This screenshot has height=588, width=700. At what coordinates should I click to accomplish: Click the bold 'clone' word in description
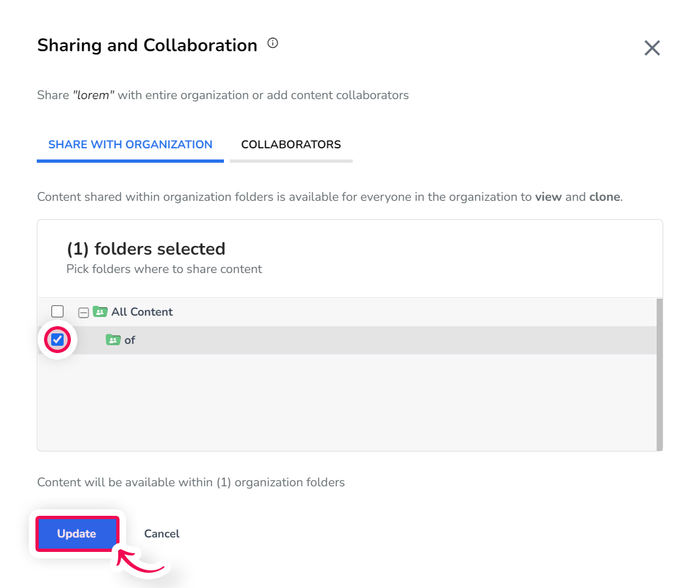click(x=605, y=197)
